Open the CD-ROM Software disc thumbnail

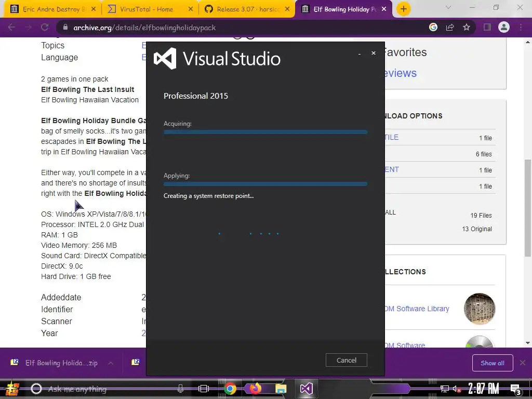point(480,342)
